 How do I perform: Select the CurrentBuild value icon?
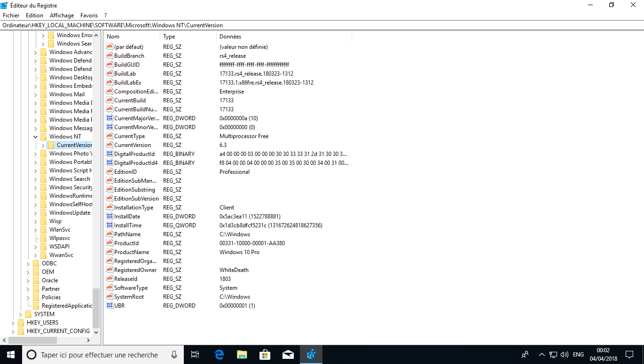click(x=110, y=101)
